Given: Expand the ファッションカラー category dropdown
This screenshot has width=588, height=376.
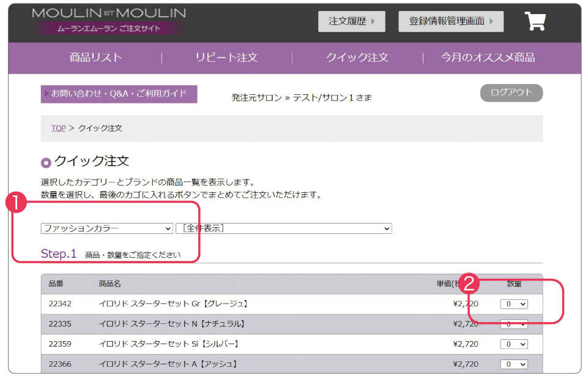Looking at the screenshot, I should 107,228.
